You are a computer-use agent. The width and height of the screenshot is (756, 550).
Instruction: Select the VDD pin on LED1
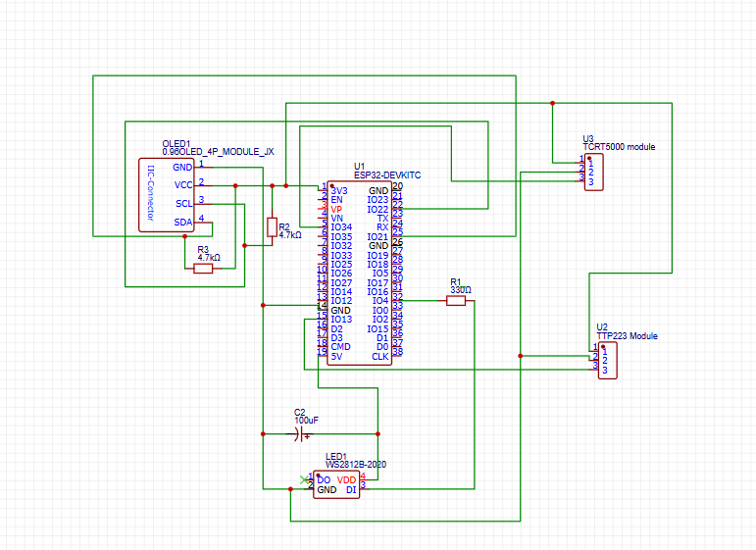[x=347, y=479]
